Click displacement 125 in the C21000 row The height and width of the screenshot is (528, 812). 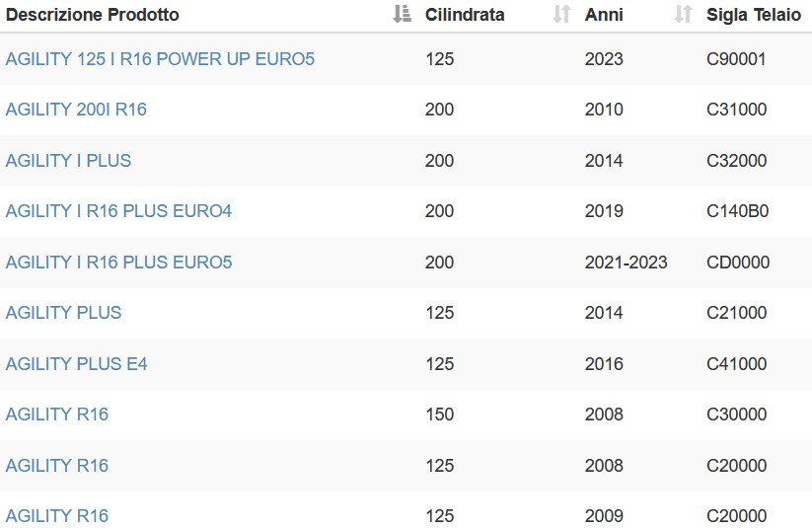[439, 313]
